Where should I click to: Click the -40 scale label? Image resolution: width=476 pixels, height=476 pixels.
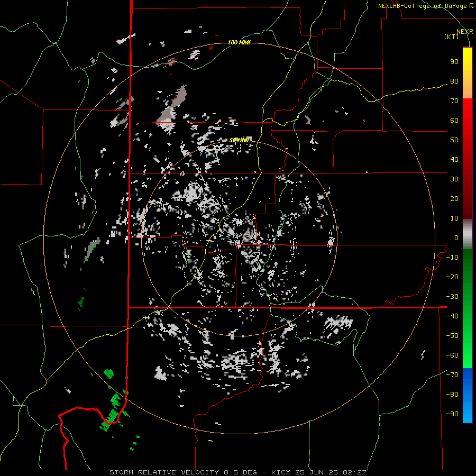[x=452, y=316]
